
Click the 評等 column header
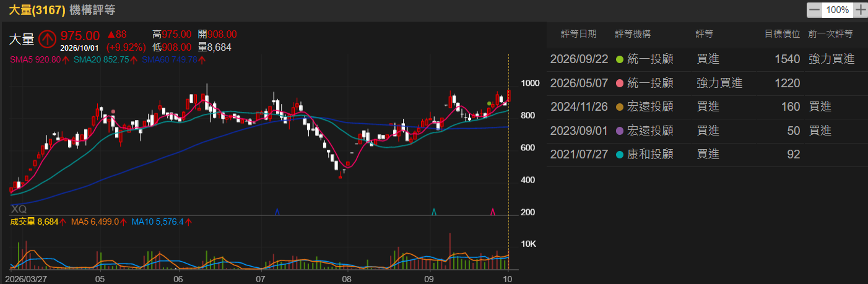click(705, 34)
